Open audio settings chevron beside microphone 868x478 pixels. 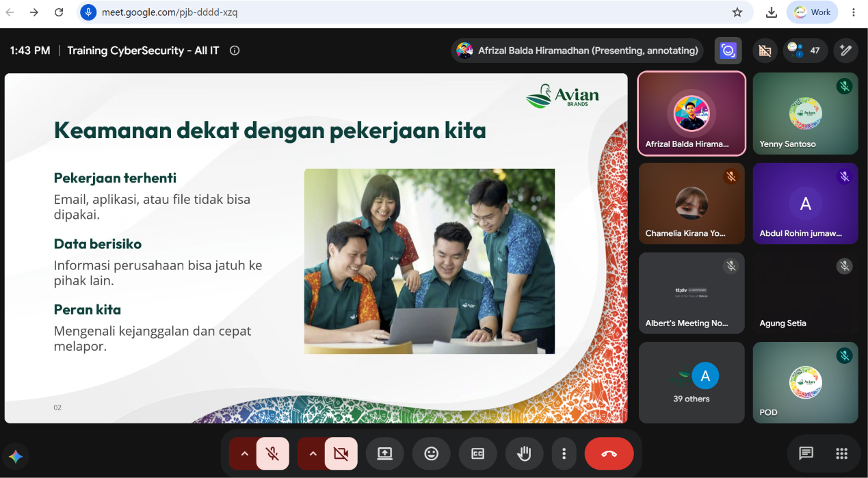pyautogui.click(x=244, y=453)
